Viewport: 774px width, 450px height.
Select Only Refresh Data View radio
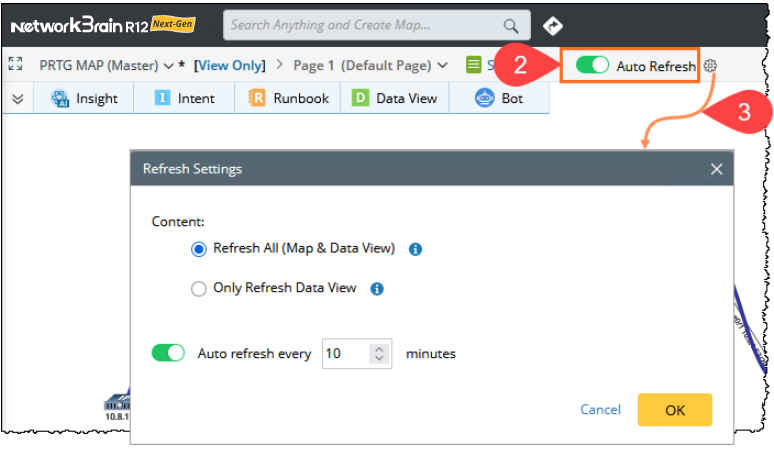tap(198, 288)
